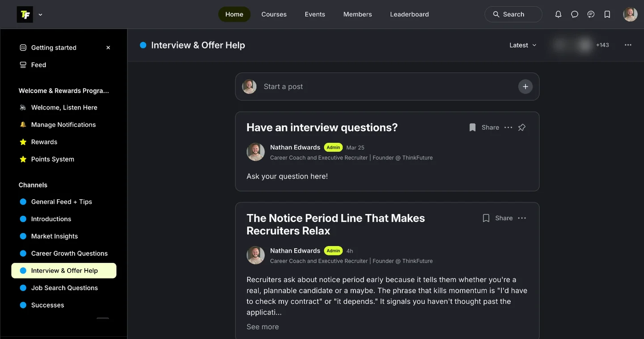The width and height of the screenshot is (644, 339).
Task: Bookmark the 'Notice Period Line' post
Action: [x=486, y=218]
